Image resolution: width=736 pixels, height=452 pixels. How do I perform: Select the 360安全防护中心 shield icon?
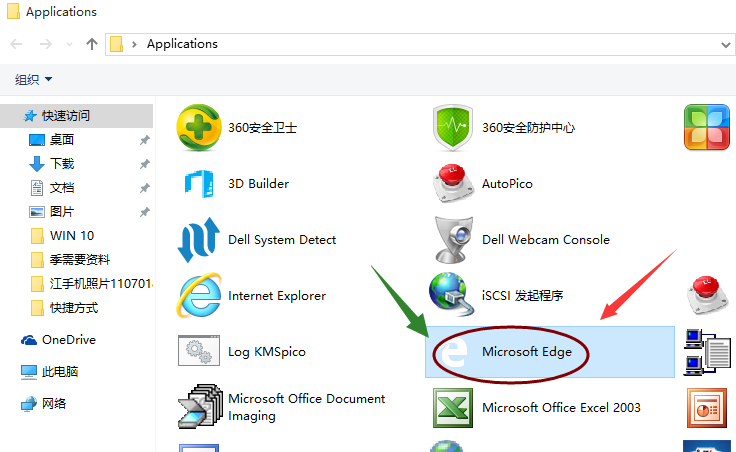[452, 128]
